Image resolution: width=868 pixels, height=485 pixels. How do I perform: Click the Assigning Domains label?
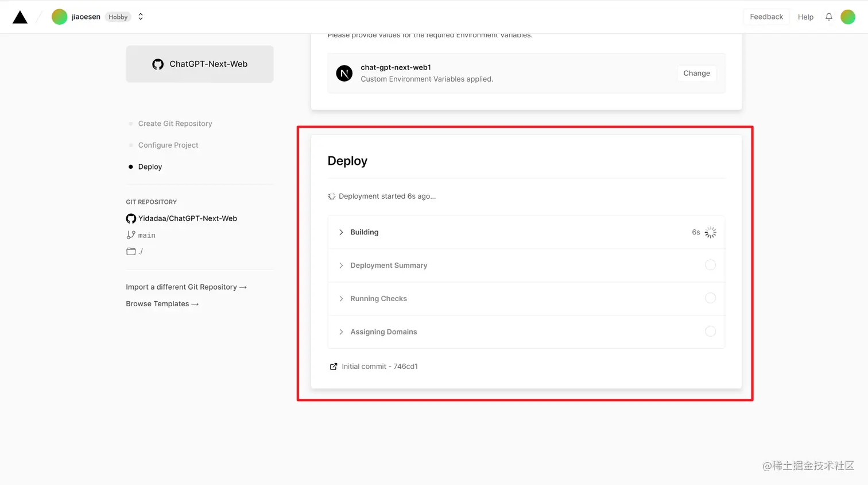pos(383,332)
